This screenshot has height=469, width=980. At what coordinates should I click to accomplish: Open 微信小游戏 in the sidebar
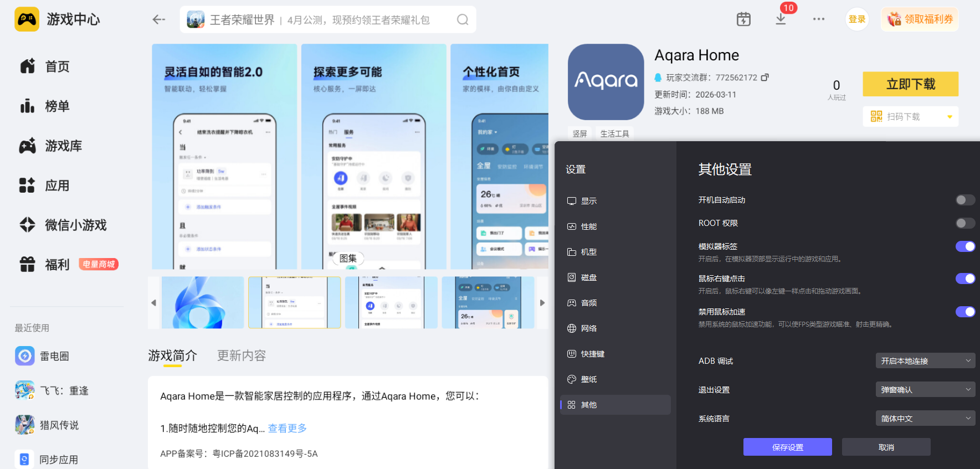63,225
